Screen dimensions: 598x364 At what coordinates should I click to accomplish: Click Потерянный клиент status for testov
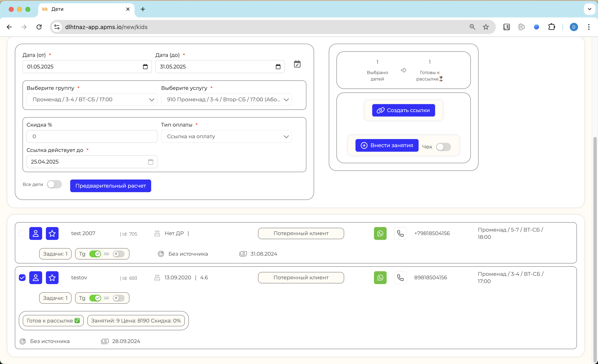[301, 277]
